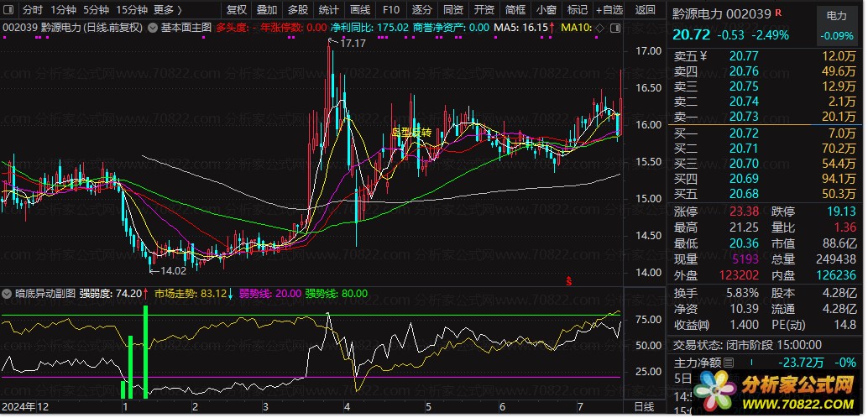Click the 返回 back button
Screen dimensions: 868x418
pos(646,10)
